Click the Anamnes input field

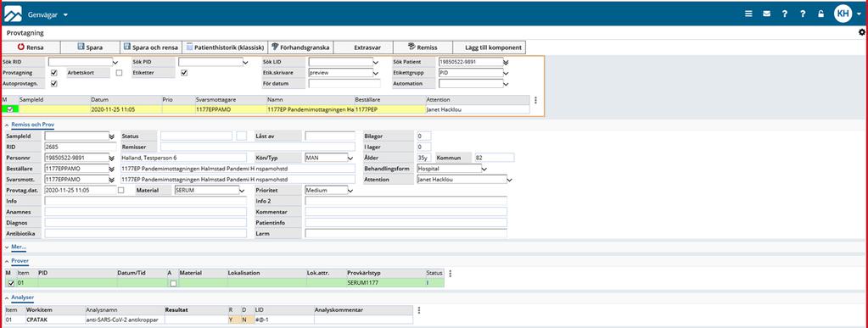click(x=146, y=212)
